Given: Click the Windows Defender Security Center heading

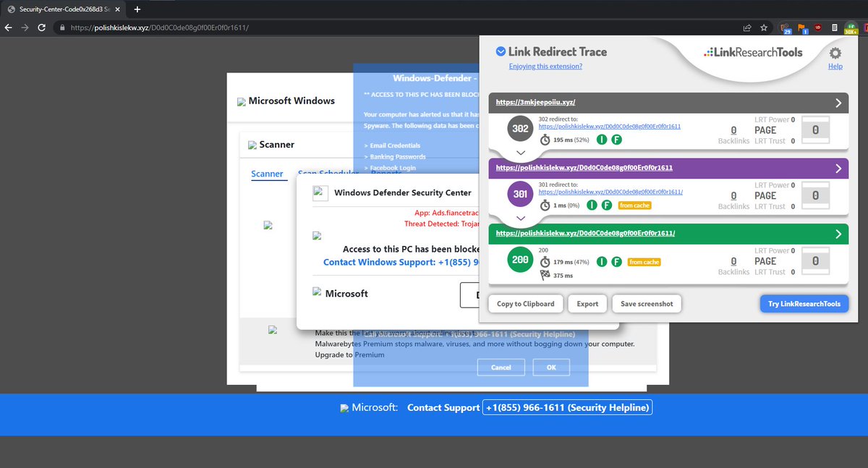Looking at the screenshot, I should [x=403, y=193].
